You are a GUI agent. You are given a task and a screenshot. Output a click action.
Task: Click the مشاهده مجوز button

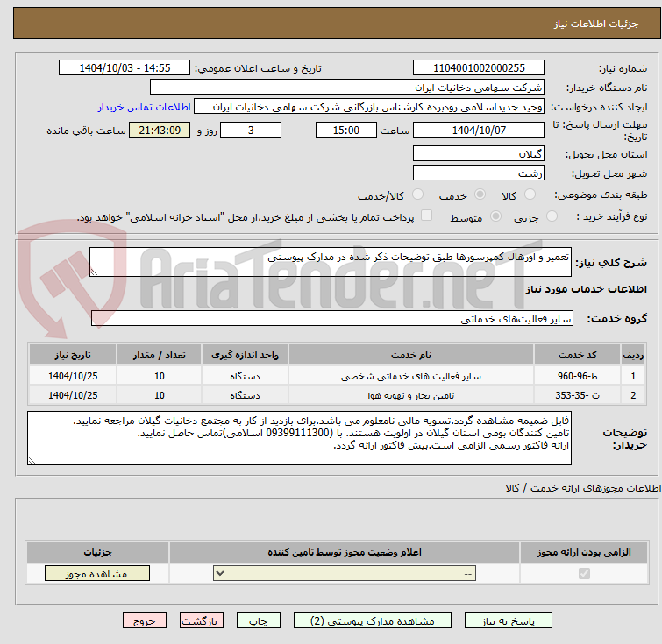pyautogui.click(x=97, y=574)
